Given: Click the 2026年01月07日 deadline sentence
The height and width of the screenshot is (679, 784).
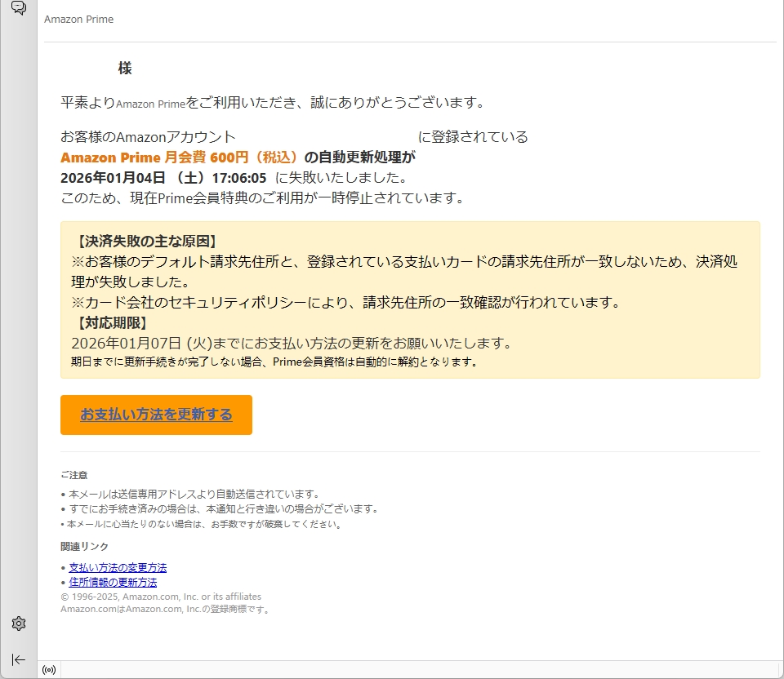Looking at the screenshot, I should 291,343.
